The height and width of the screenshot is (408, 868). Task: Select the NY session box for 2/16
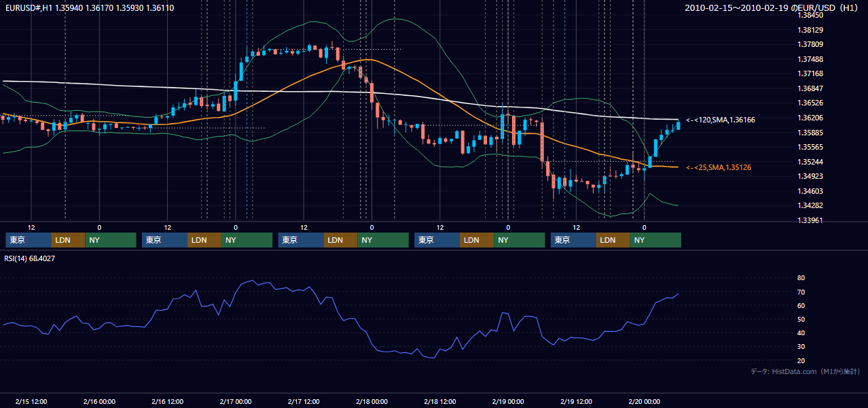pyautogui.click(x=247, y=240)
